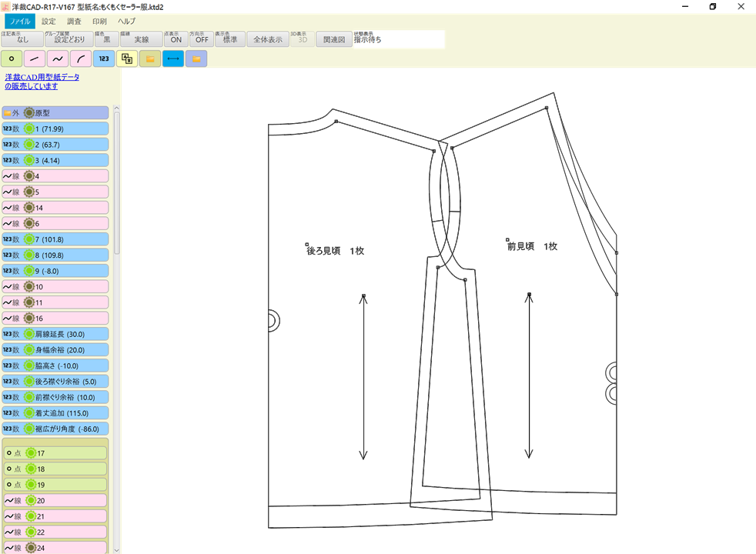Screen dimensions: 756x554
Task: Select line row 20 in list
Action: point(55,501)
